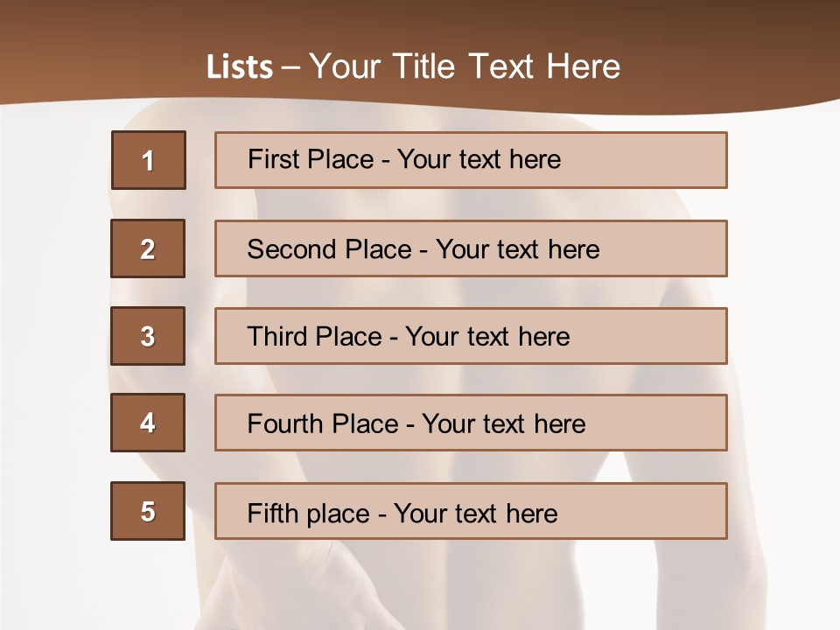
Task: Click the brown header banner right of title
Action: pos(726,52)
